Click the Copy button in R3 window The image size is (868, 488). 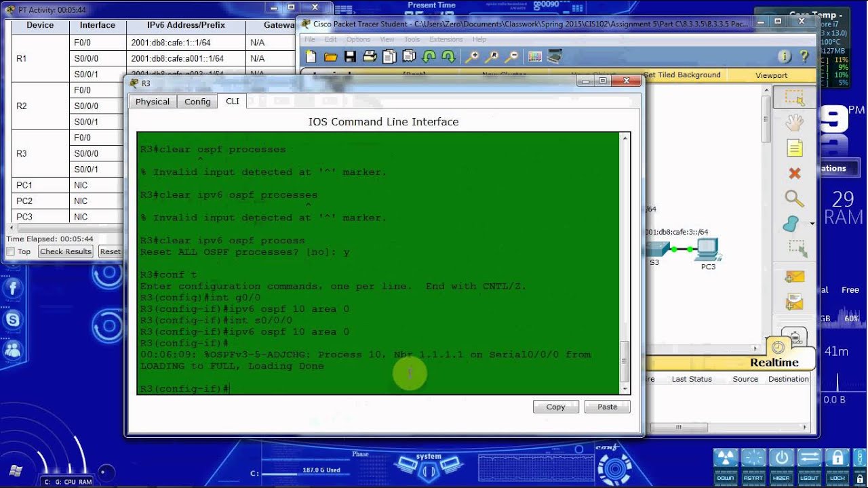[x=555, y=407]
